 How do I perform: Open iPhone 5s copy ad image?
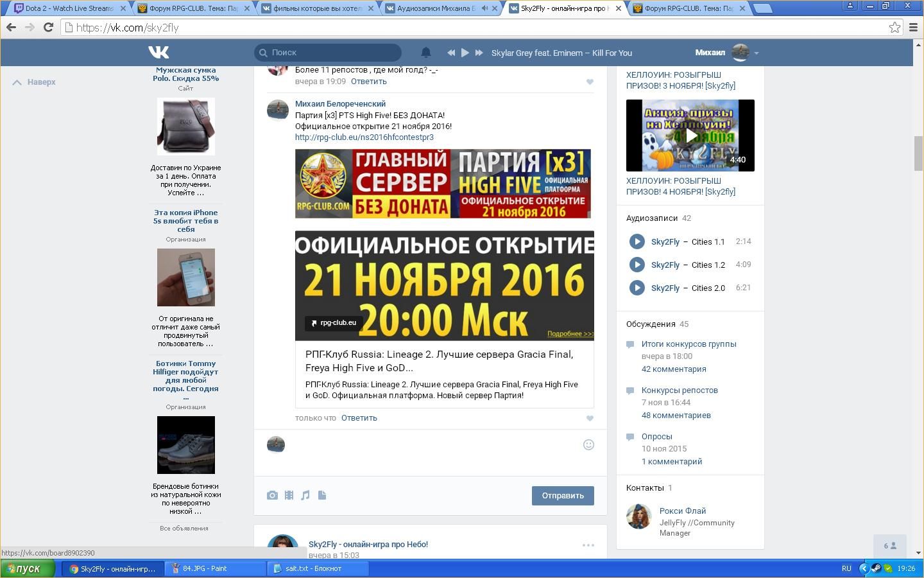[186, 277]
